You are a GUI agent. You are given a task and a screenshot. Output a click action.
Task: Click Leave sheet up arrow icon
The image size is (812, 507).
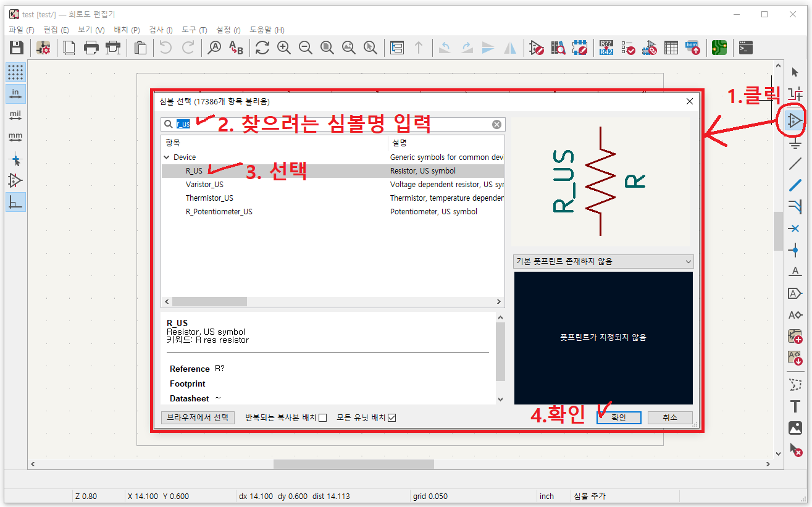coord(419,48)
